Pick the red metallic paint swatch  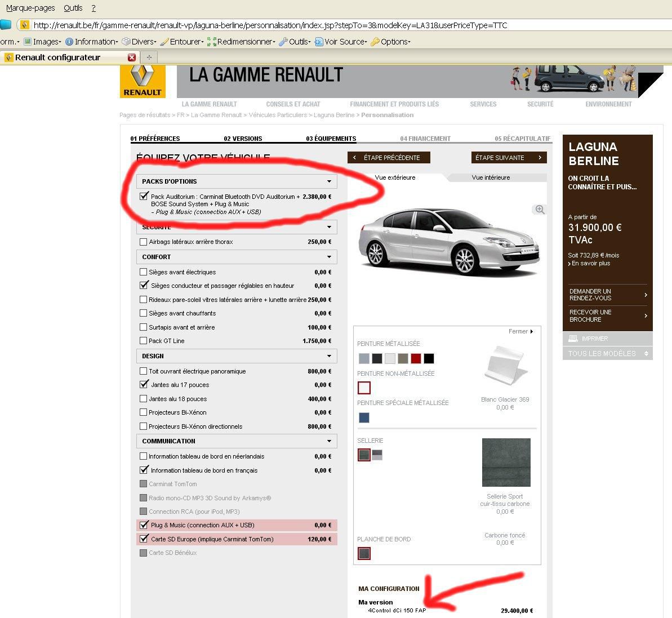[416, 358]
